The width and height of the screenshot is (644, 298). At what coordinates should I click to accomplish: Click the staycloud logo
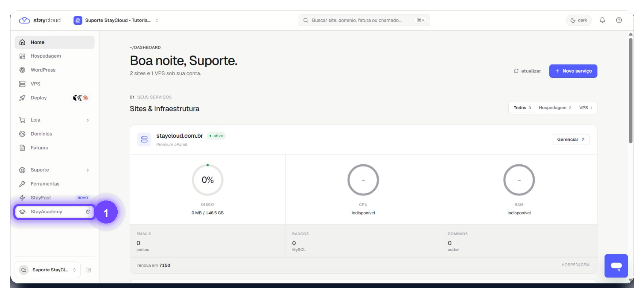39,20
